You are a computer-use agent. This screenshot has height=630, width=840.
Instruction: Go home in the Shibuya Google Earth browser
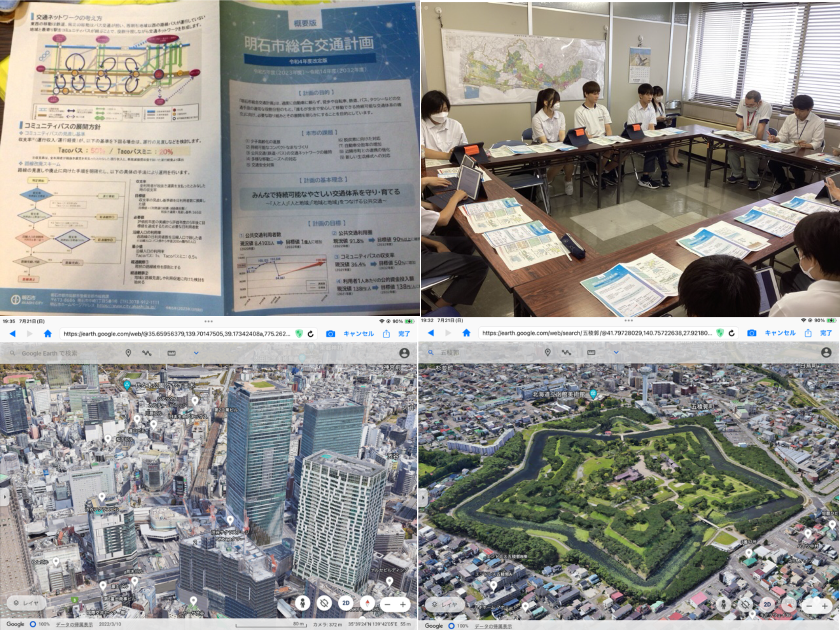click(48, 334)
